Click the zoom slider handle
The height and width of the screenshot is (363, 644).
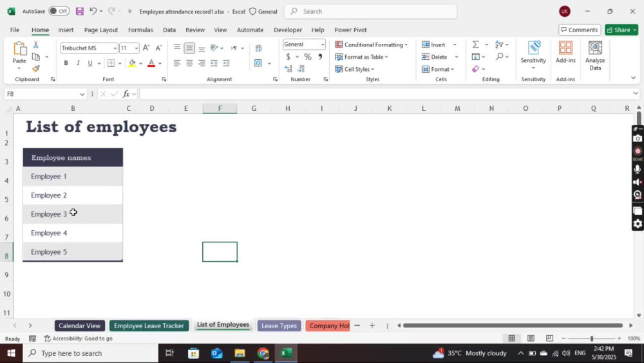pyautogui.click(x=592, y=338)
